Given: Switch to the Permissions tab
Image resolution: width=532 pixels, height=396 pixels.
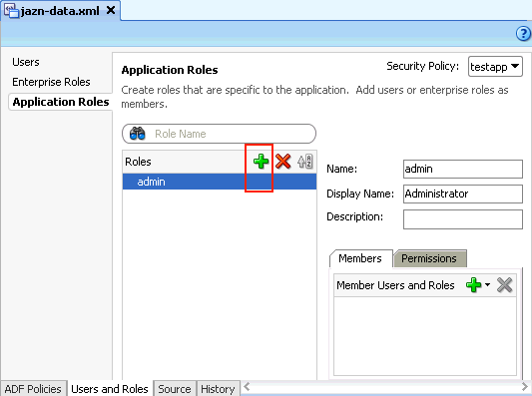Looking at the screenshot, I should 429,258.
